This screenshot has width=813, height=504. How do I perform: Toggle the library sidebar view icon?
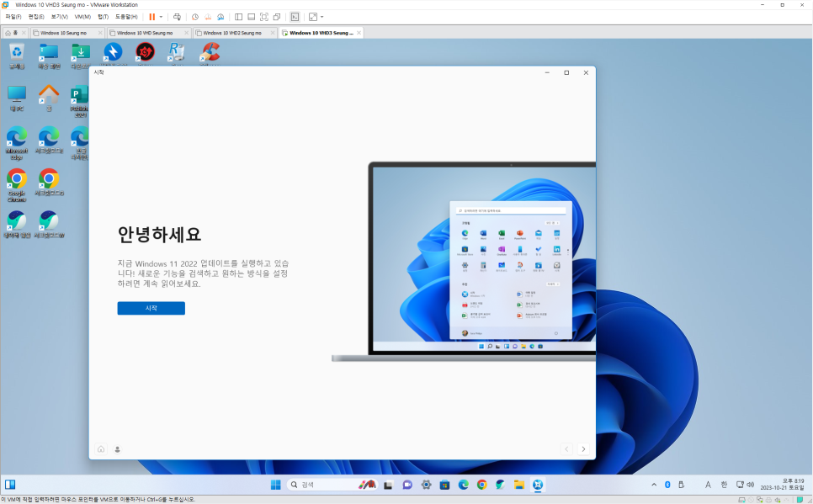(x=238, y=17)
